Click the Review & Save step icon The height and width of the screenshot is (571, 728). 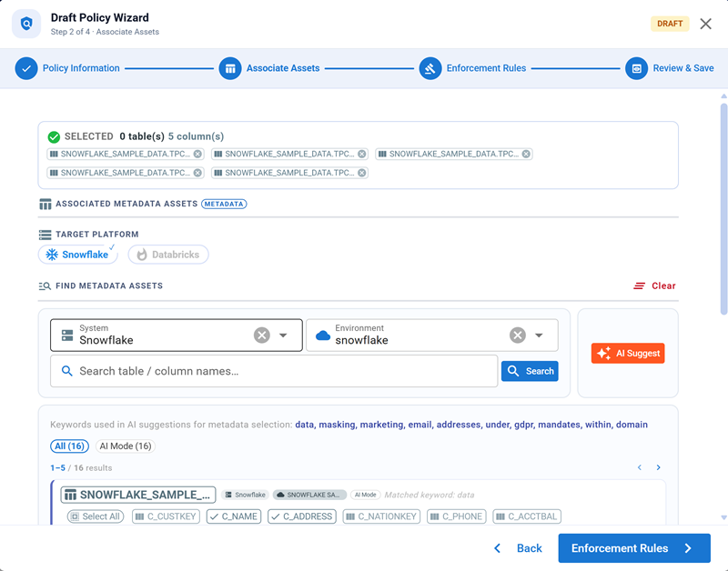(636, 69)
